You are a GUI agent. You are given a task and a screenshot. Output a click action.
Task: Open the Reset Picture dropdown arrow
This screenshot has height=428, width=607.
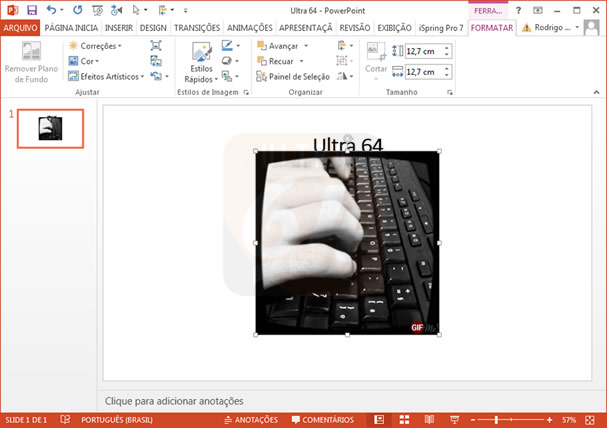tap(167, 77)
